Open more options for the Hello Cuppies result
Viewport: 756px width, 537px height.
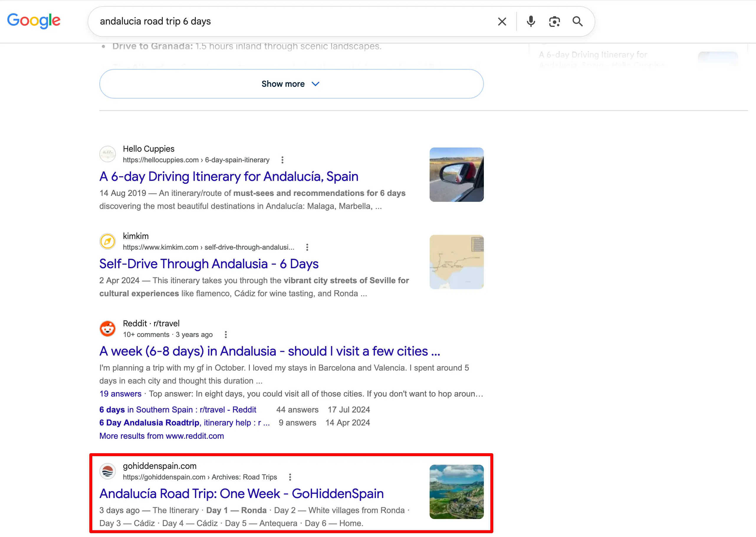[282, 160]
